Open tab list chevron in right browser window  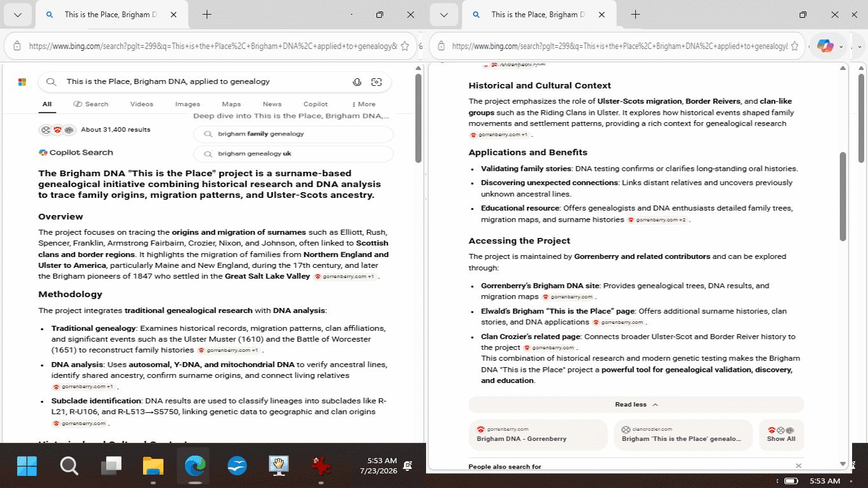point(444,15)
